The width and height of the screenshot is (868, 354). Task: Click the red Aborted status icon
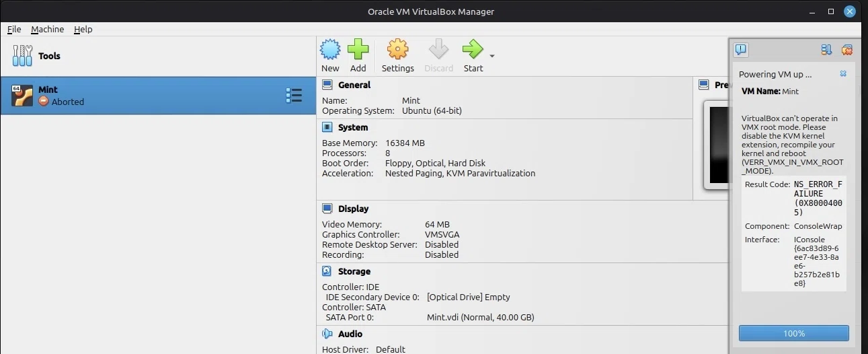(44, 102)
